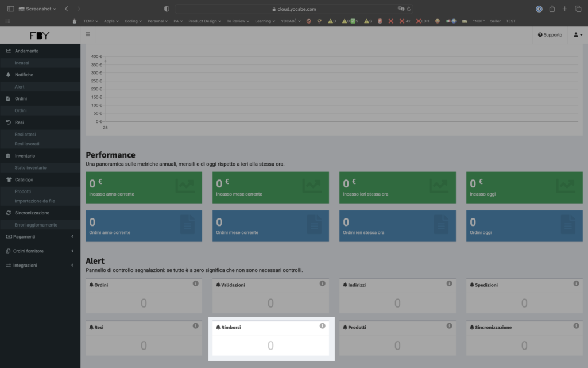Click the Safari share icon

point(552,9)
